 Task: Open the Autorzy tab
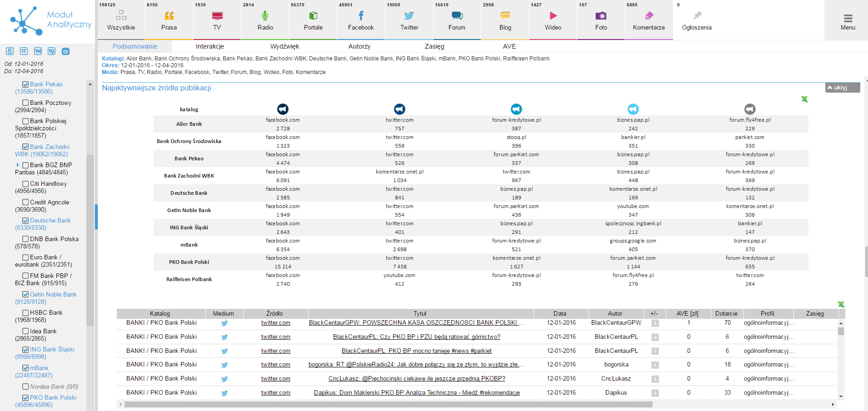pos(359,46)
